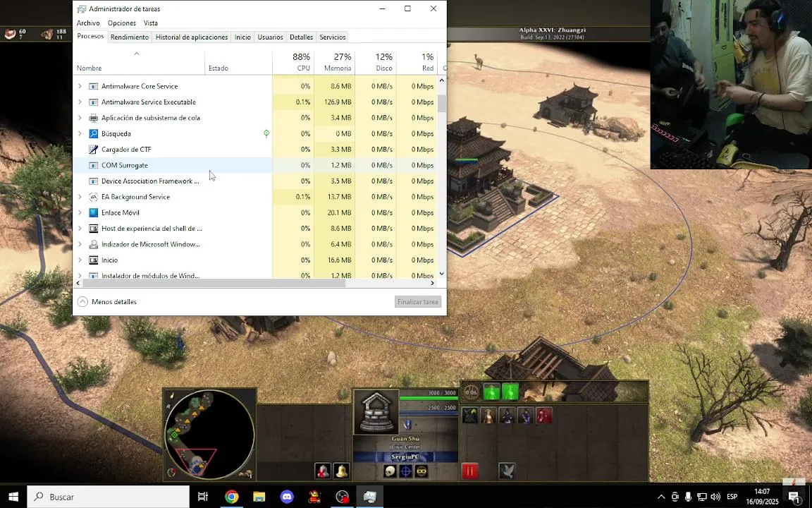Open the notification center icon
Image resolution: width=812 pixels, height=508 pixels.
click(x=795, y=497)
